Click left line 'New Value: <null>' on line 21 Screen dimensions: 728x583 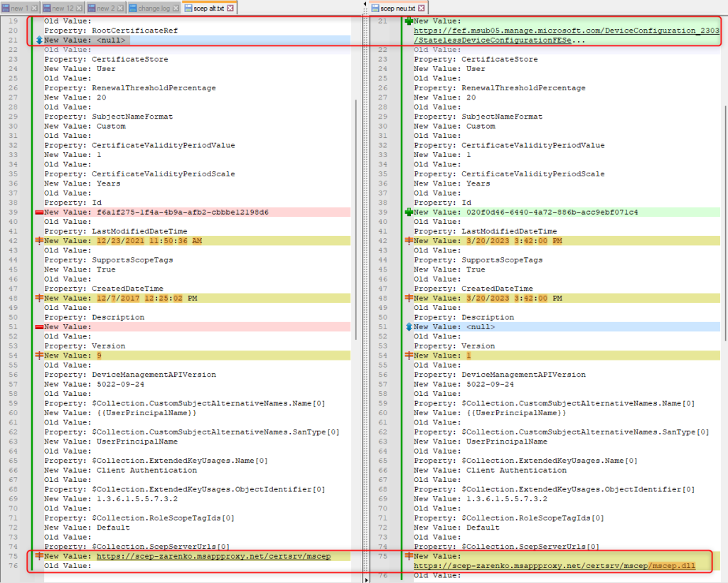tap(85, 41)
